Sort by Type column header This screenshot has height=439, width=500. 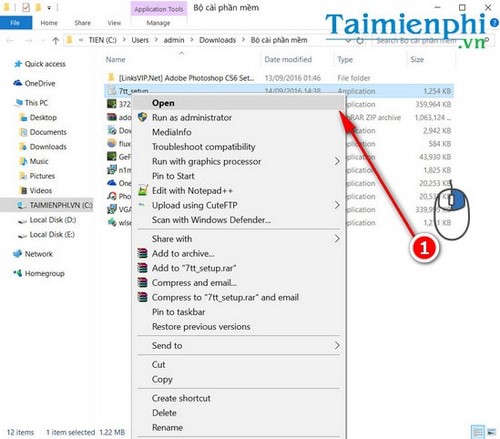pos(345,60)
